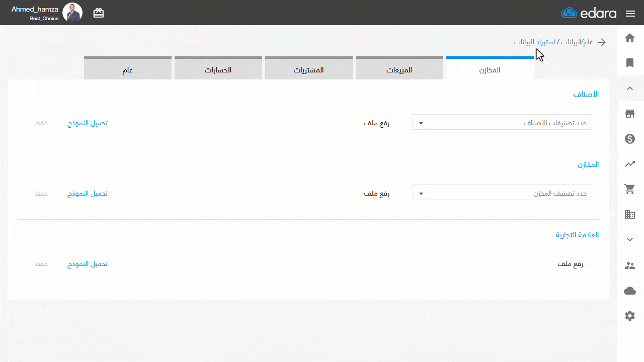Go to the home icon in sidebar
Image resolution: width=644 pixels, height=362 pixels.
click(x=630, y=38)
